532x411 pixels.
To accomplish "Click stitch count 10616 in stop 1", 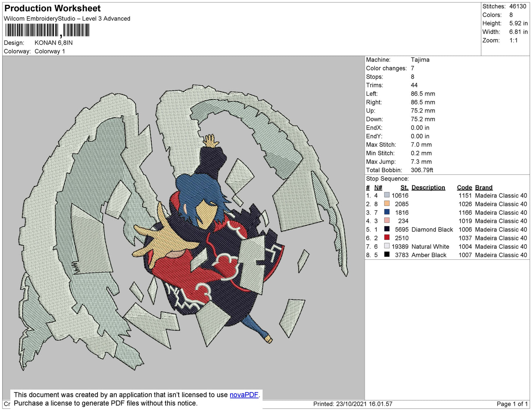I will pyautogui.click(x=400, y=196).
